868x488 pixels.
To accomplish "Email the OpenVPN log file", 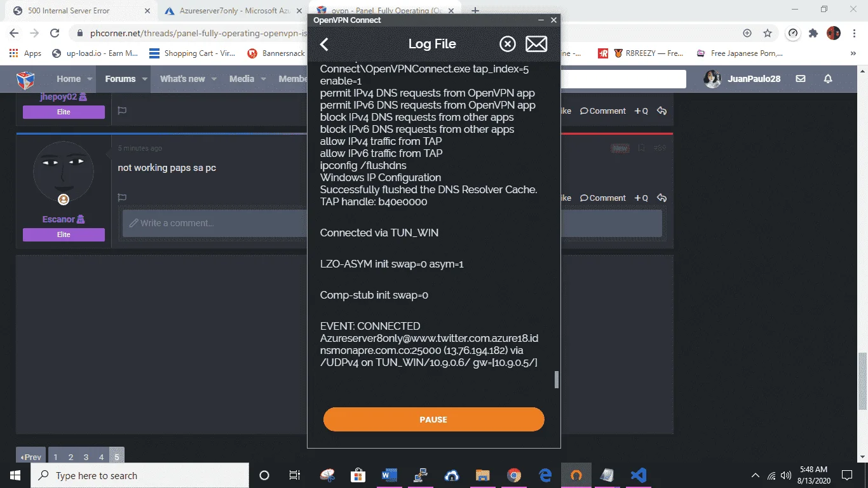I will pyautogui.click(x=536, y=44).
